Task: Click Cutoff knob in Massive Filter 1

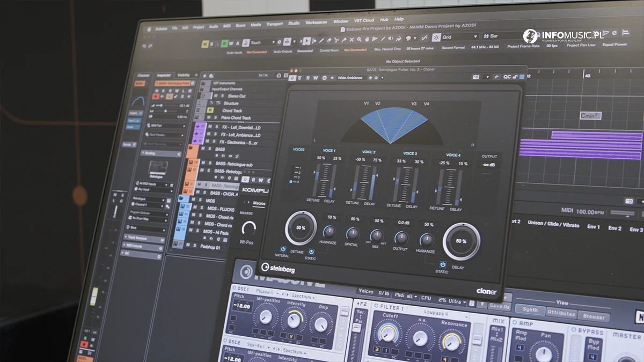Action: click(387, 334)
